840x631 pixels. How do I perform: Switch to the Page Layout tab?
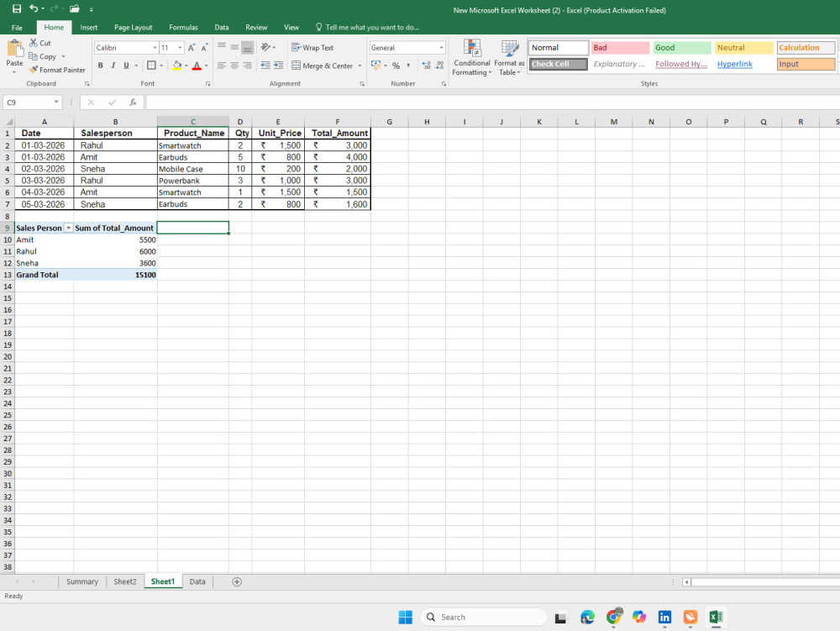tap(133, 28)
